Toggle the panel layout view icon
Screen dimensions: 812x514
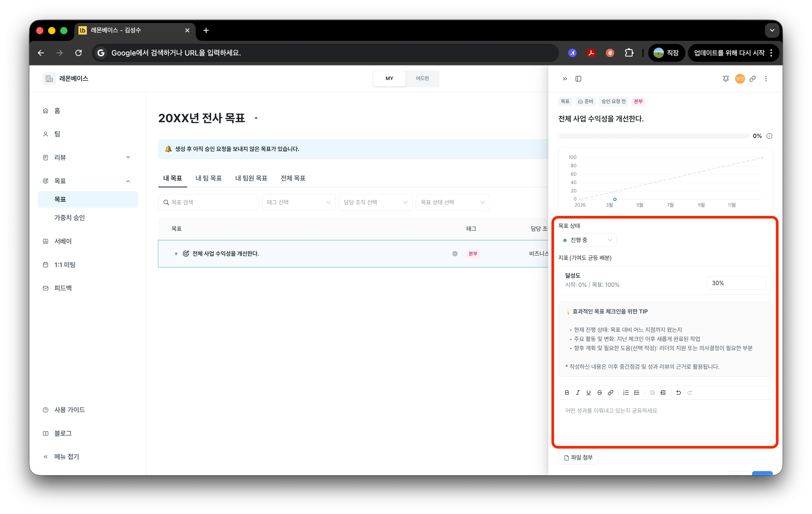pos(578,79)
